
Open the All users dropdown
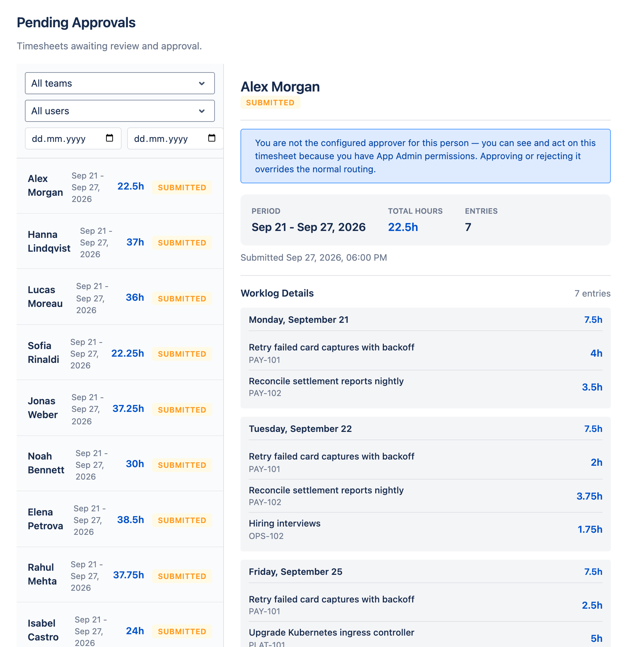[120, 111]
